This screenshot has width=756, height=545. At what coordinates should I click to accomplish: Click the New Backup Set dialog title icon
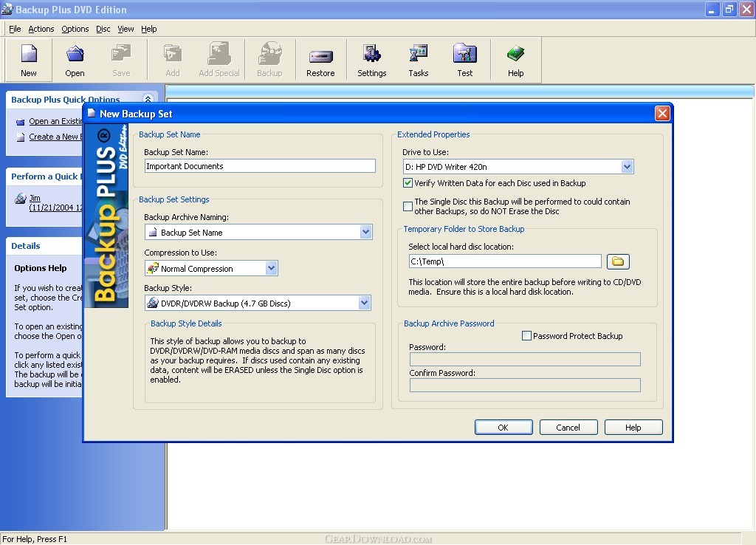pos(91,113)
